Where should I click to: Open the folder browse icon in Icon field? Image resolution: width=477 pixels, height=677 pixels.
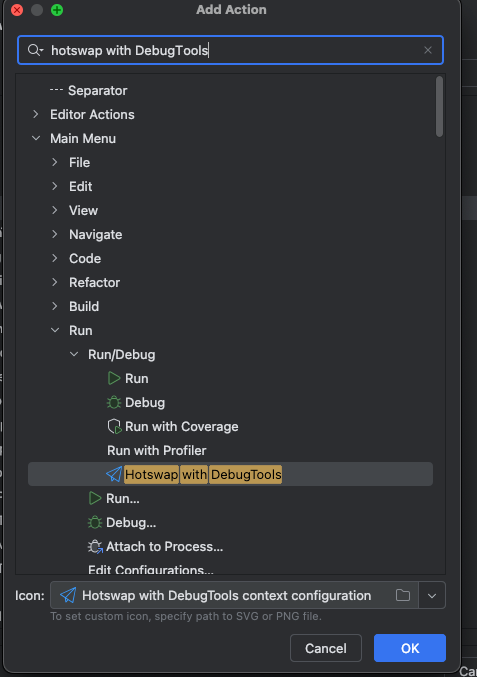[x=403, y=595]
